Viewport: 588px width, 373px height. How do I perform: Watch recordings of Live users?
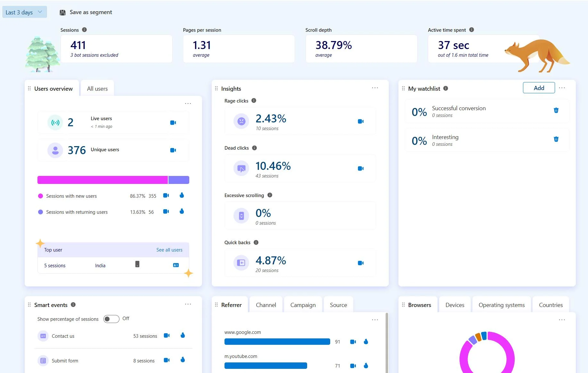pos(173,123)
